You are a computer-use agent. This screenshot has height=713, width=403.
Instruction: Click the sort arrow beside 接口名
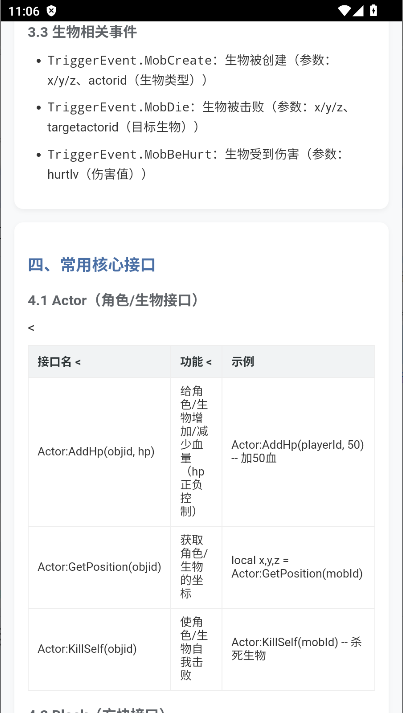[x=78, y=362]
